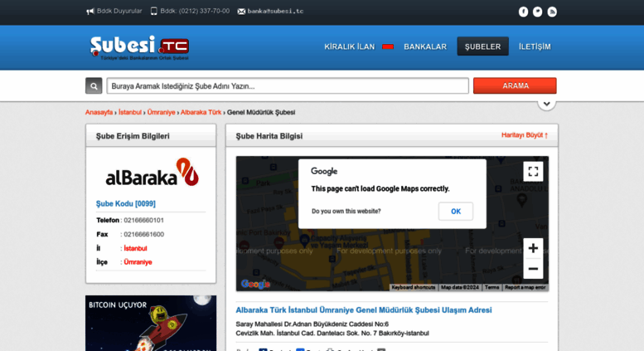Dismiss the Google Maps error with OK

tap(456, 212)
